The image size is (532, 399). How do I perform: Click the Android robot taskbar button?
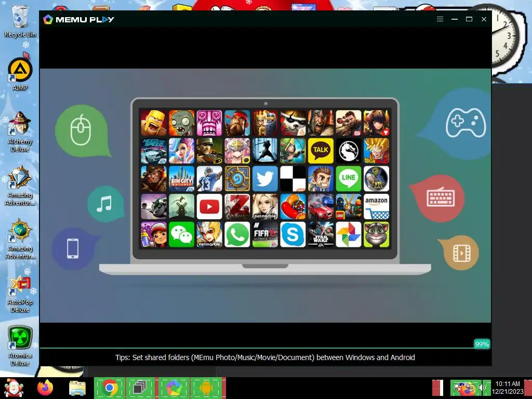pyautogui.click(x=206, y=388)
